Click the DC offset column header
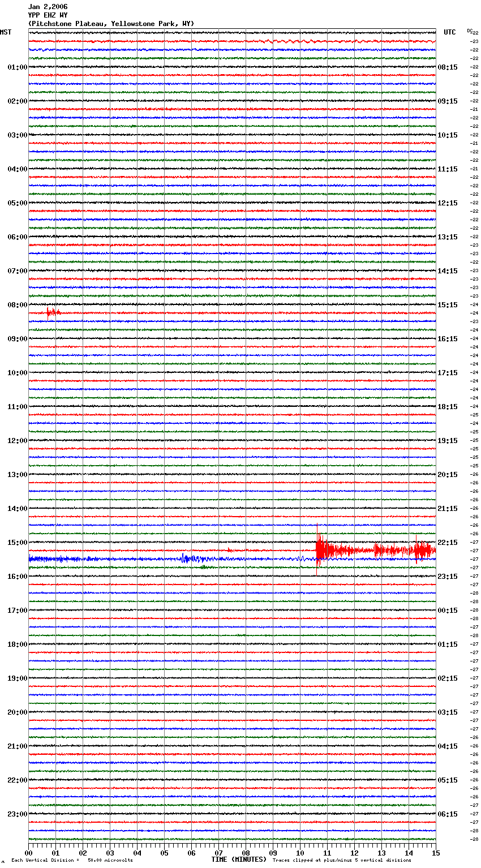The width and height of the screenshot is (481, 868). click(470, 31)
